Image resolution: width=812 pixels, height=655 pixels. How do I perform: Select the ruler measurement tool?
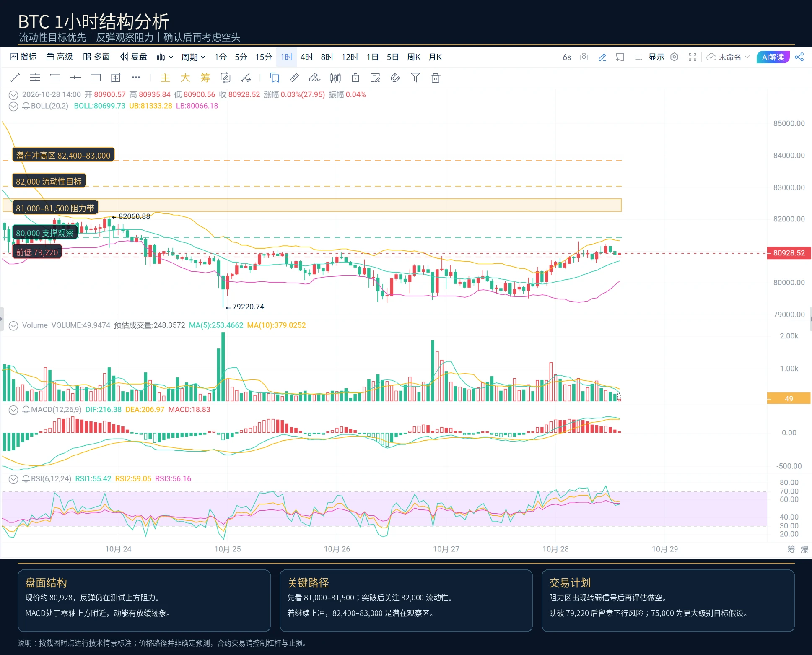click(294, 78)
